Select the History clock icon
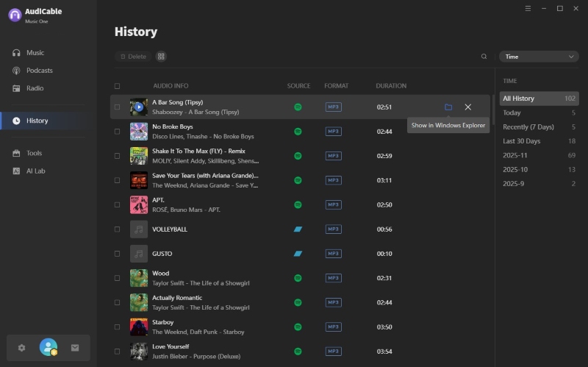Image resolution: width=588 pixels, height=367 pixels. pyautogui.click(x=16, y=121)
